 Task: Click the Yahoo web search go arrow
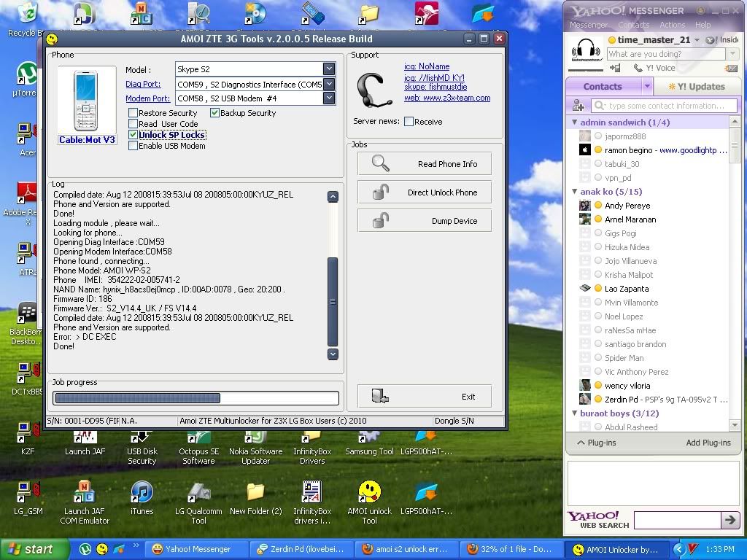coord(729,519)
